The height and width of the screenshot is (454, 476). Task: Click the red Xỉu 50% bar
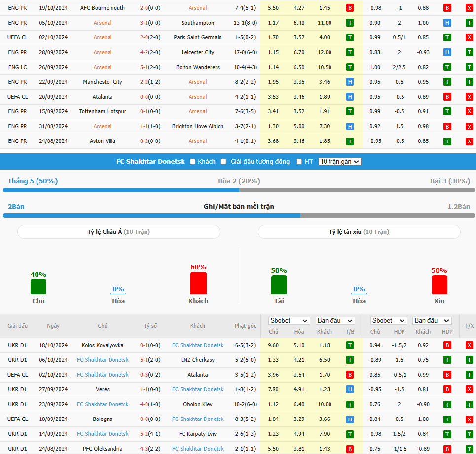point(439,285)
